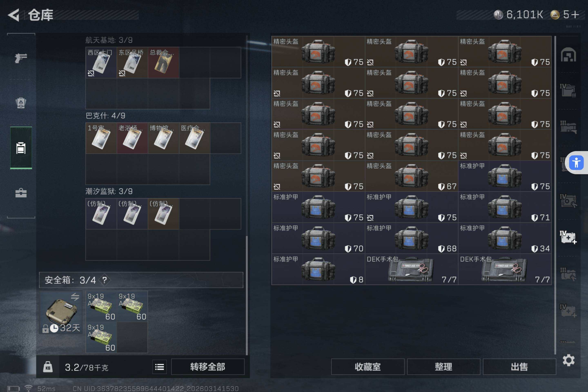The width and height of the screenshot is (588, 392).
Task: Click the safe box swap arrows
Action: point(75,297)
